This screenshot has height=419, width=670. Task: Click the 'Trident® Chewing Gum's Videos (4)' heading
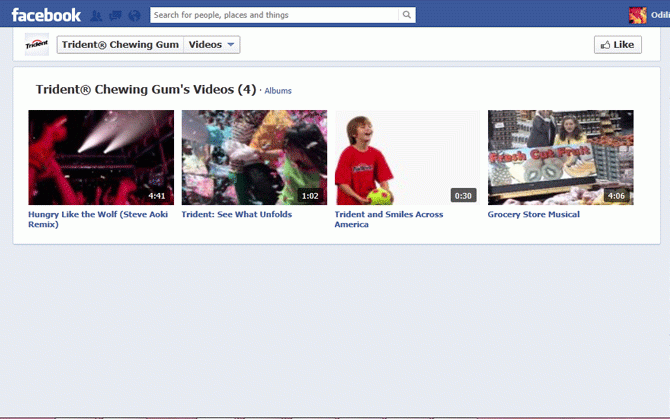click(x=146, y=90)
